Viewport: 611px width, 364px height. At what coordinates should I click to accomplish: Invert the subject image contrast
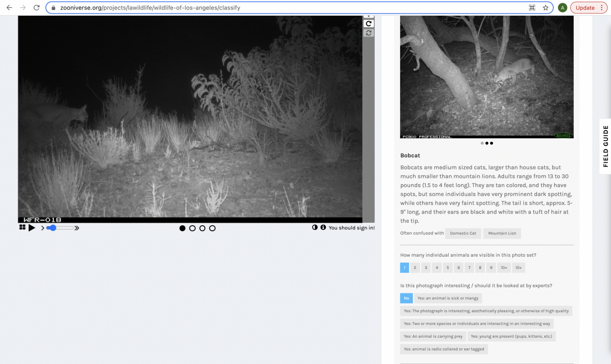pos(315,228)
